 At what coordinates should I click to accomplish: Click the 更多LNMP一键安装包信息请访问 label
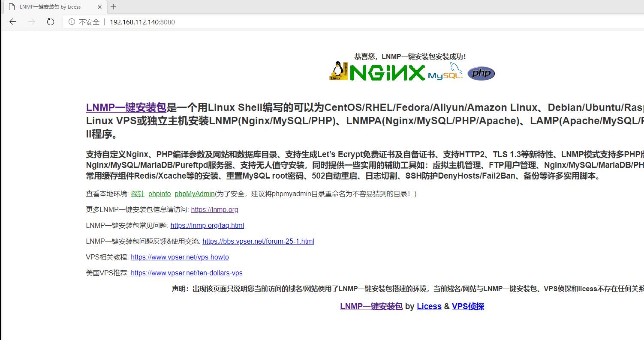[x=137, y=210]
